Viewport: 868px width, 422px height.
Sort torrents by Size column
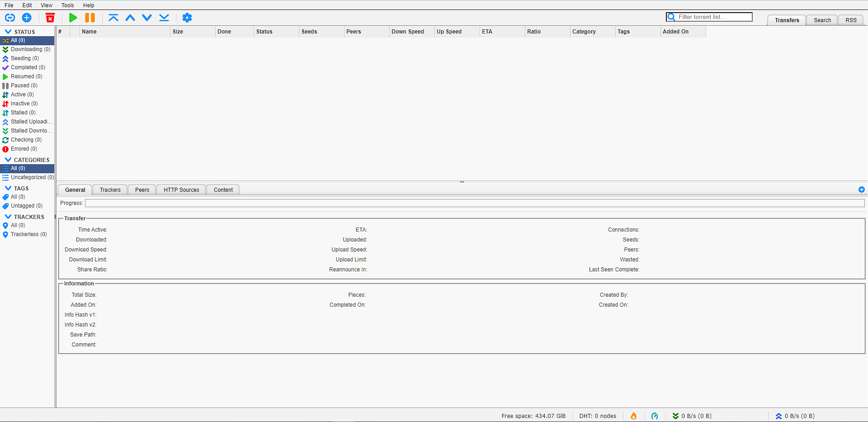click(193, 32)
